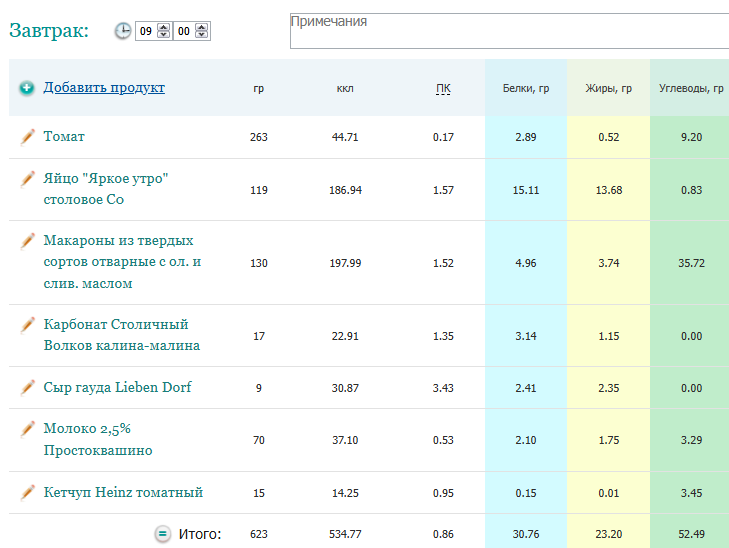This screenshot has width=729, height=548.
Task: Decrease the minutes value with down arrow
Action: 201,35
